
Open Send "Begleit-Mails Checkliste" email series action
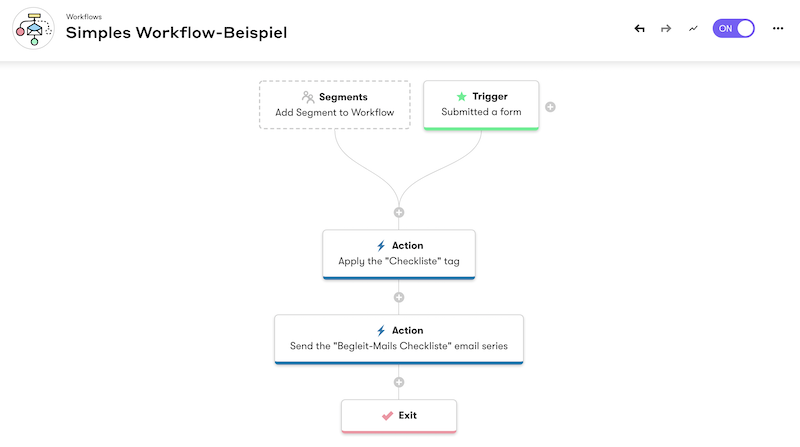click(399, 339)
